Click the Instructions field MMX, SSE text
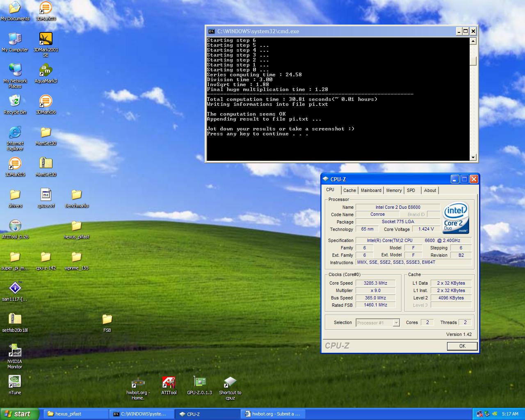The image size is (525, 420). [413, 262]
